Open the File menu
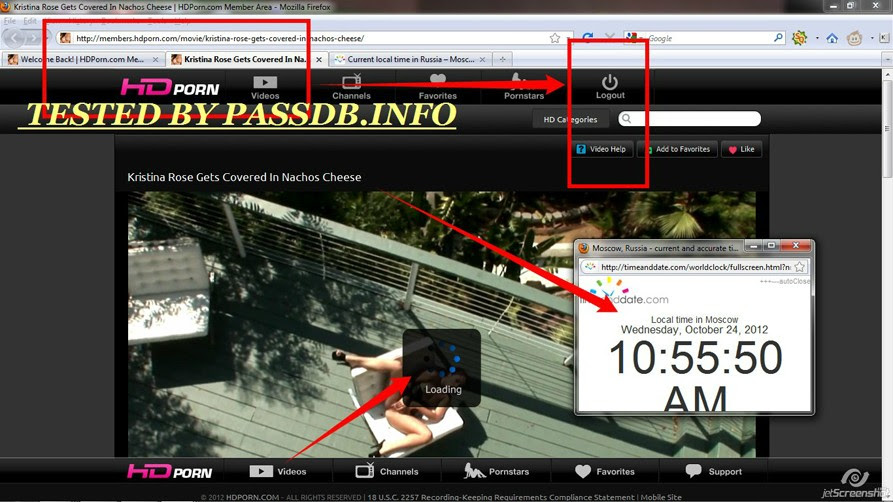893x502 pixels. (x=10, y=21)
